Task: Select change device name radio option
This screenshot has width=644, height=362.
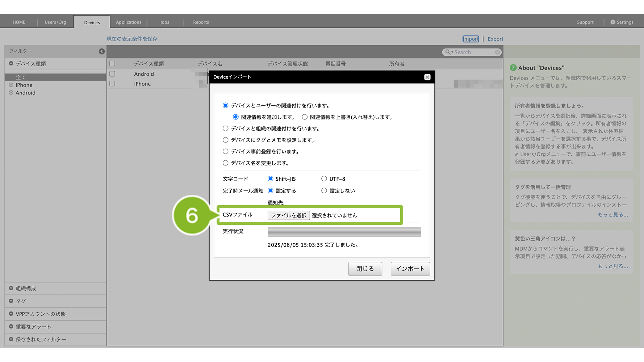Action: pos(226,163)
